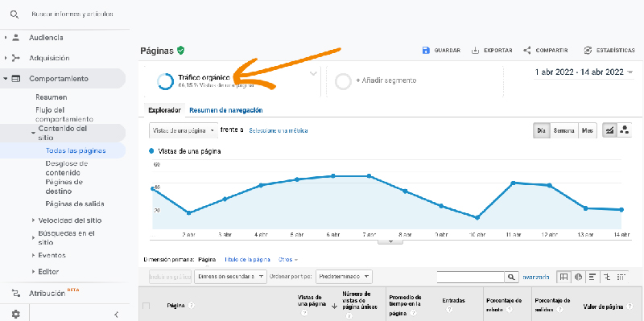Collapse the sidebar with the chevron
The image size is (644, 321).
click(116, 315)
